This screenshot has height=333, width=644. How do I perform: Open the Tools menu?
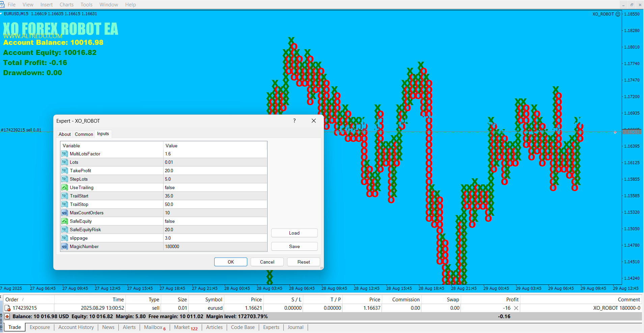(86, 5)
